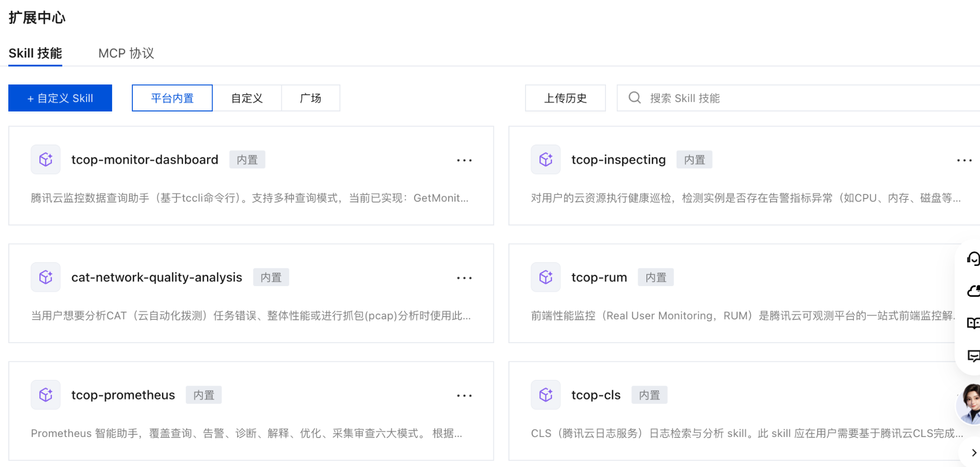Click the description starting with 当用户想要分析CAT
The width and height of the screenshot is (980, 467).
coord(251,316)
